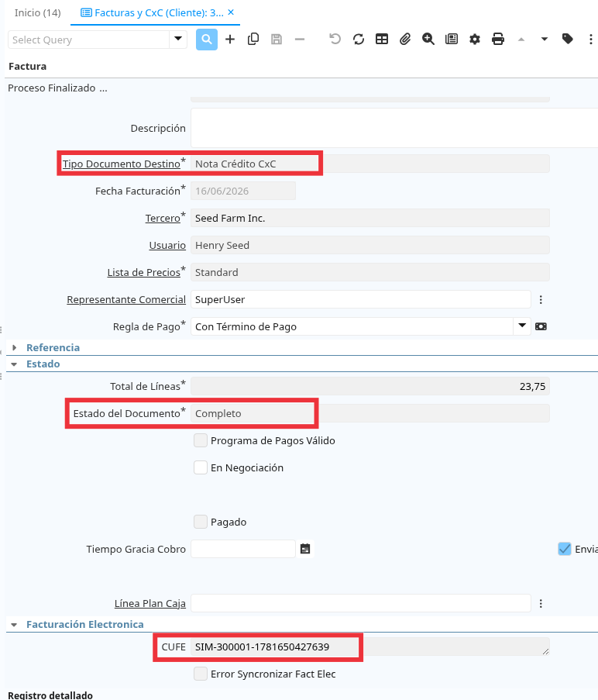Image resolution: width=598 pixels, height=700 pixels.
Task: Uncheck the checked Envia checkbox
Action: tap(565, 549)
